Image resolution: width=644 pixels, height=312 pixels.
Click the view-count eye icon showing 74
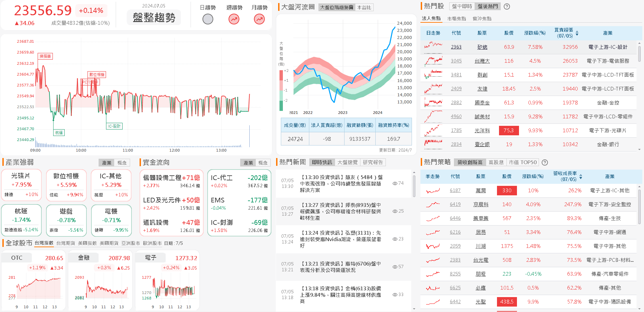(395, 183)
